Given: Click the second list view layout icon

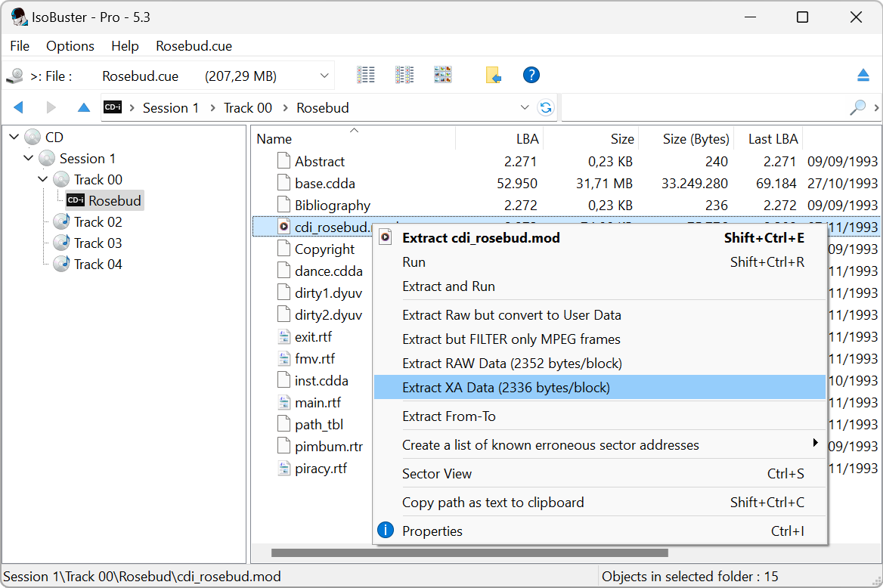Looking at the screenshot, I should [404, 75].
